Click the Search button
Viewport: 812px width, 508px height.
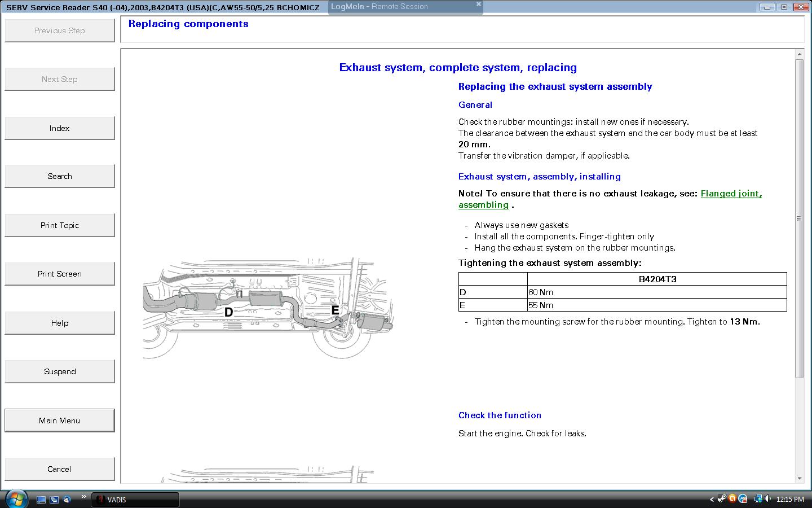tap(59, 176)
